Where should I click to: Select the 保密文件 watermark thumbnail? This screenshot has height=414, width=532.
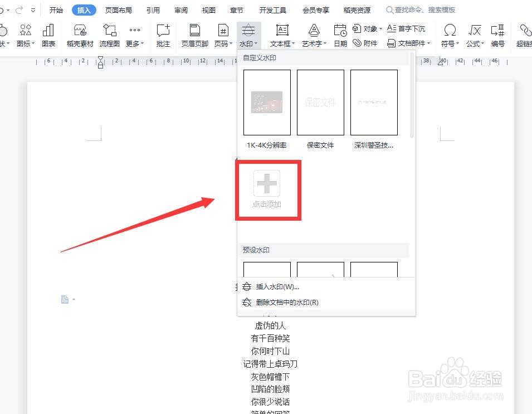[320, 103]
